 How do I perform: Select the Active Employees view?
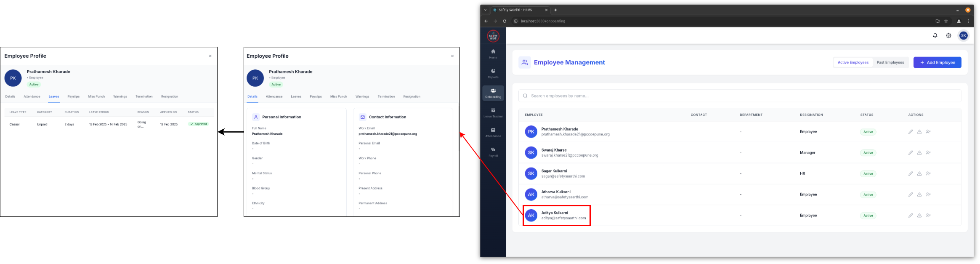853,62
